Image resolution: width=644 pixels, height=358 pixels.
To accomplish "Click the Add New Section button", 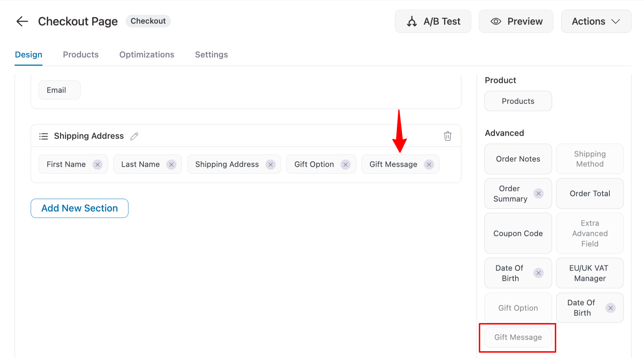I will click(79, 208).
